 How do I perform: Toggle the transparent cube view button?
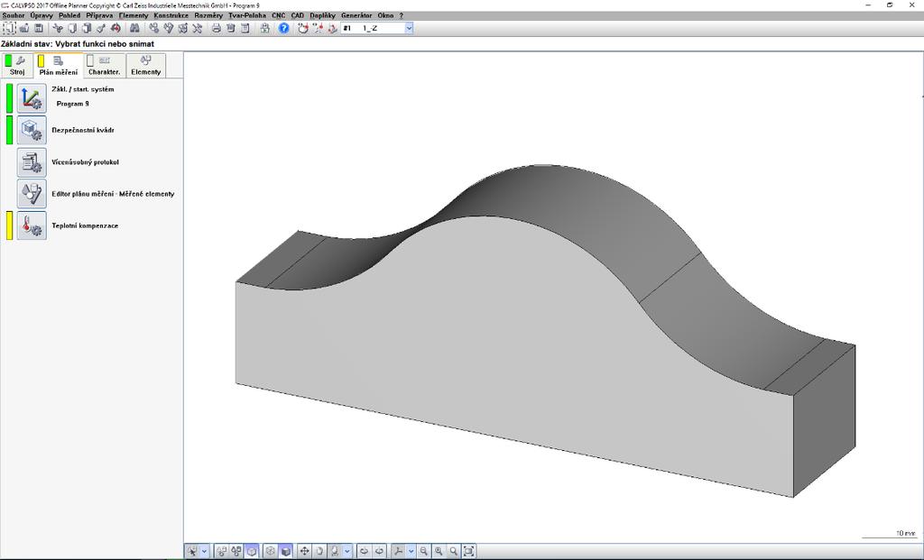tap(252, 551)
